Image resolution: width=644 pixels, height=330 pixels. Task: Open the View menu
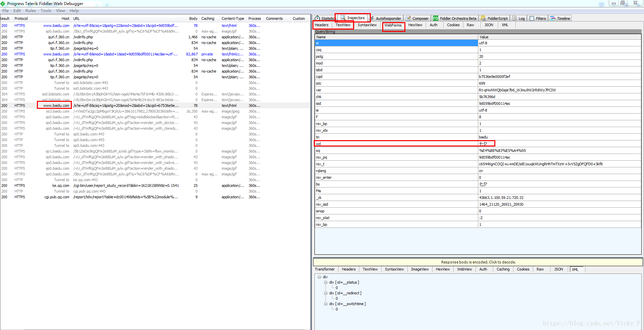coord(60,11)
